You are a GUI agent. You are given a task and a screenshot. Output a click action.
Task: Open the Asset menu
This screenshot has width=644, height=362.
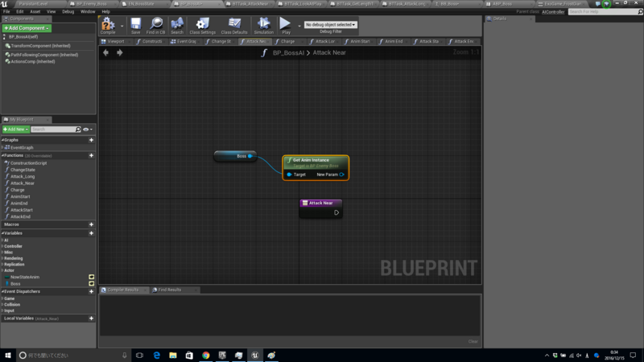pos(35,11)
